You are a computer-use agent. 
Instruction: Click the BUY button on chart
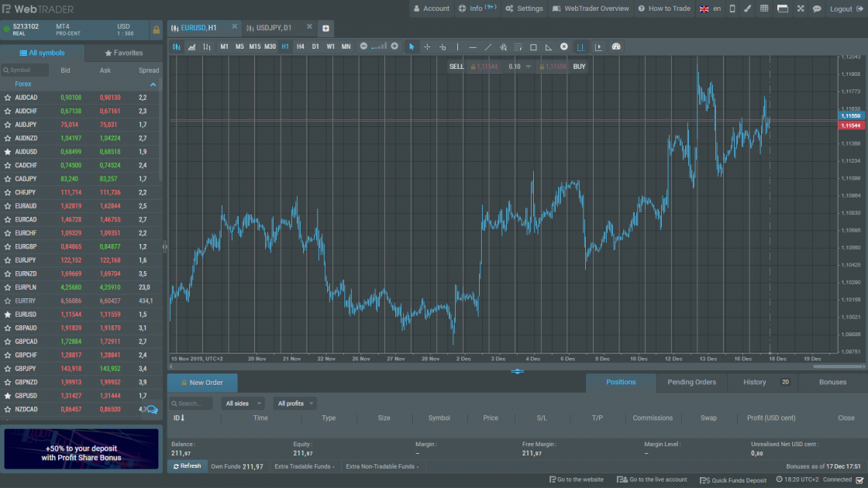tap(579, 67)
